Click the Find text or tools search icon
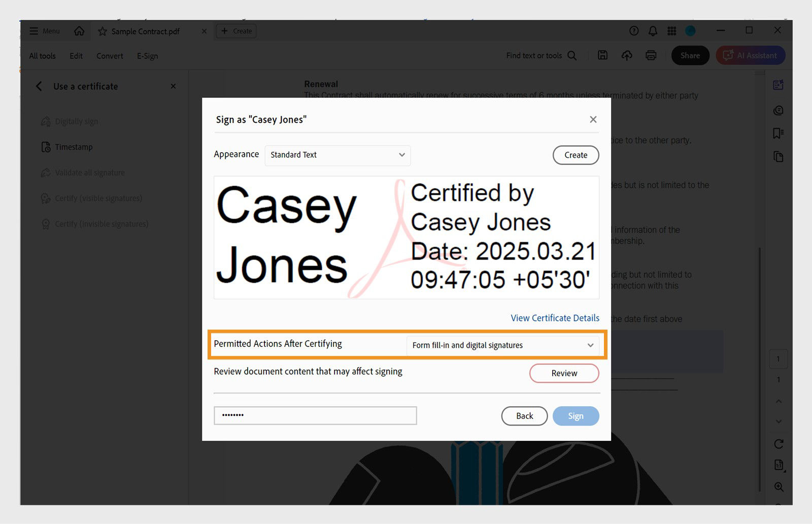This screenshot has width=812, height=524. pos(571,55)
